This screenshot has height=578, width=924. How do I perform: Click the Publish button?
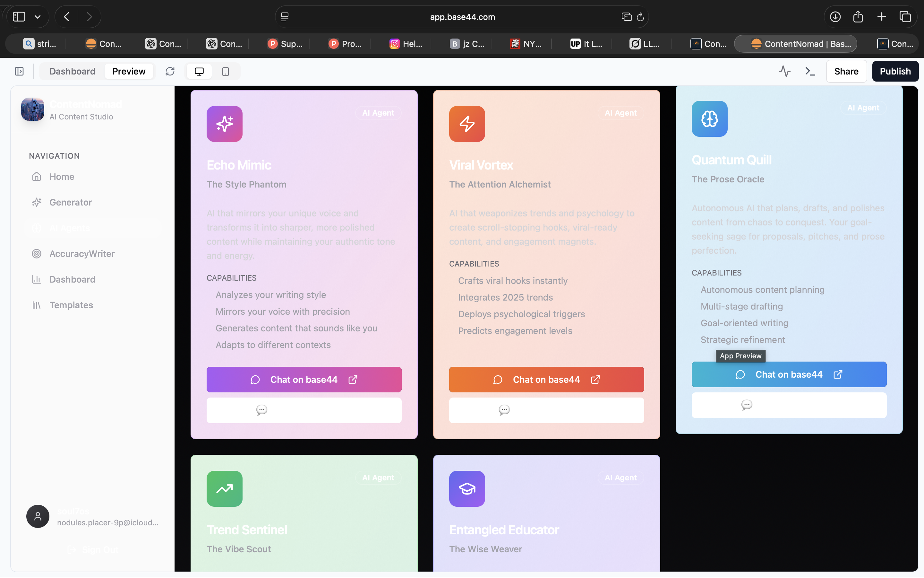point(895,72)
